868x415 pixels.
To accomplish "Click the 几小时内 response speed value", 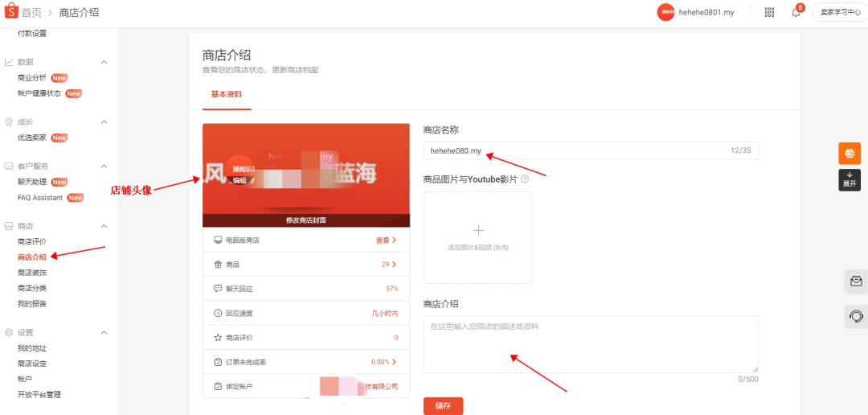I will [x=384, y=313].
